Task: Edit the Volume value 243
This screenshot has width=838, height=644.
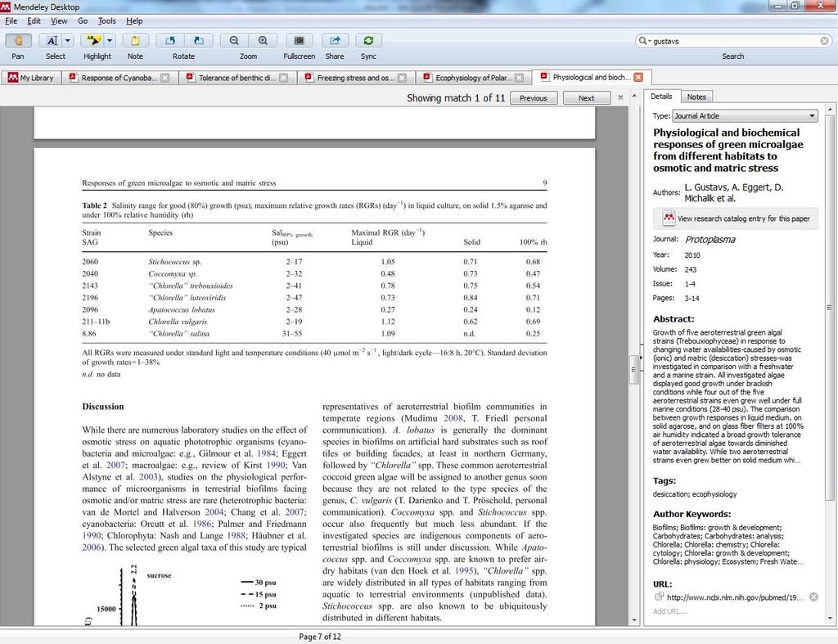Action: coord(691,269)
